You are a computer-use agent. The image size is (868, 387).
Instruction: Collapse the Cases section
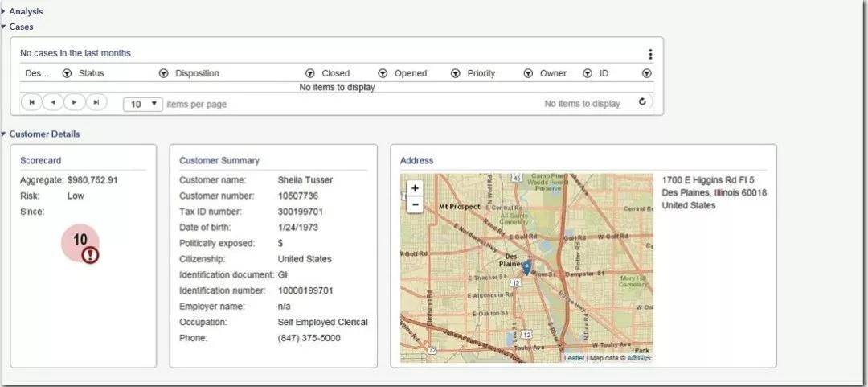tap(4, 27)
